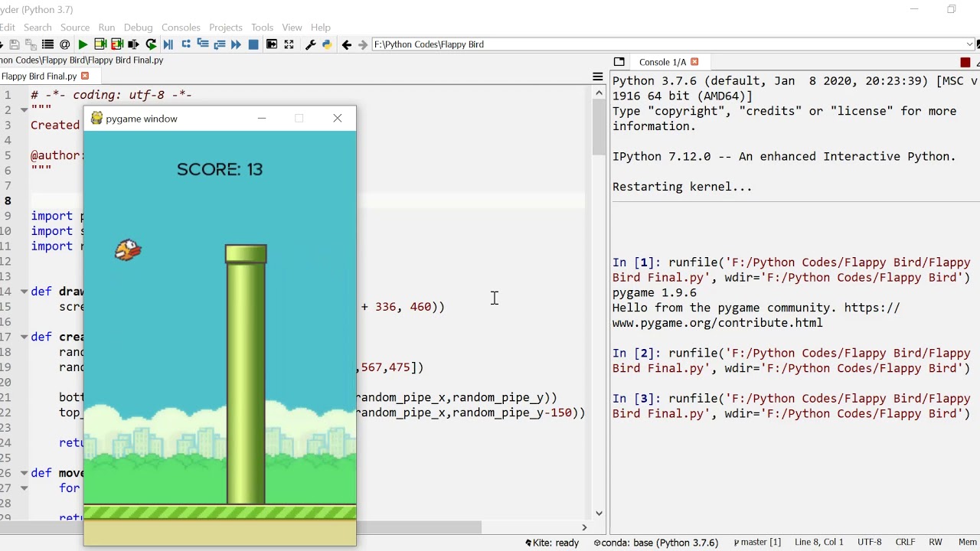
Task: Click the 'Restarting kernel...' console line
Action: click(682, 187)
